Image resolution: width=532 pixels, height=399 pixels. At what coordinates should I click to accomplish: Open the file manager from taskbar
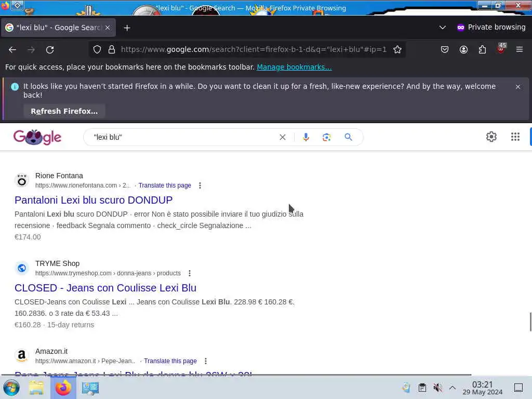(x=36, y=388)
